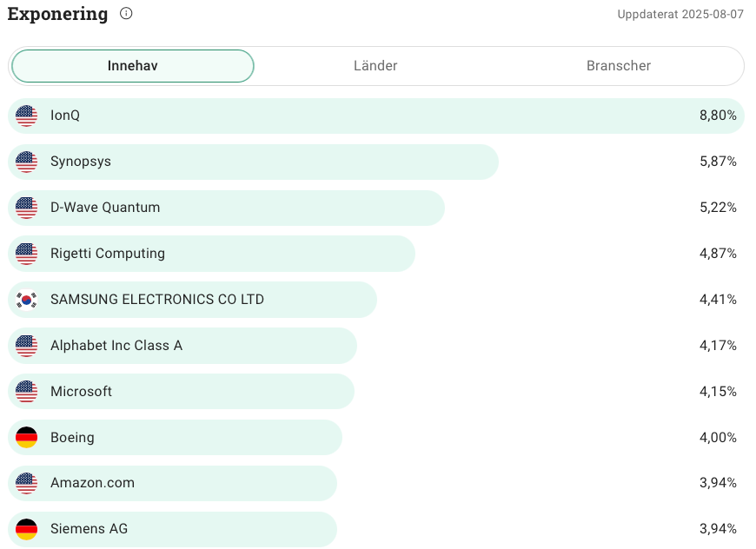Click the German flag beside Boeing
Image resolution: width=756 pixels, height=549 pixels.
point(27,438)
